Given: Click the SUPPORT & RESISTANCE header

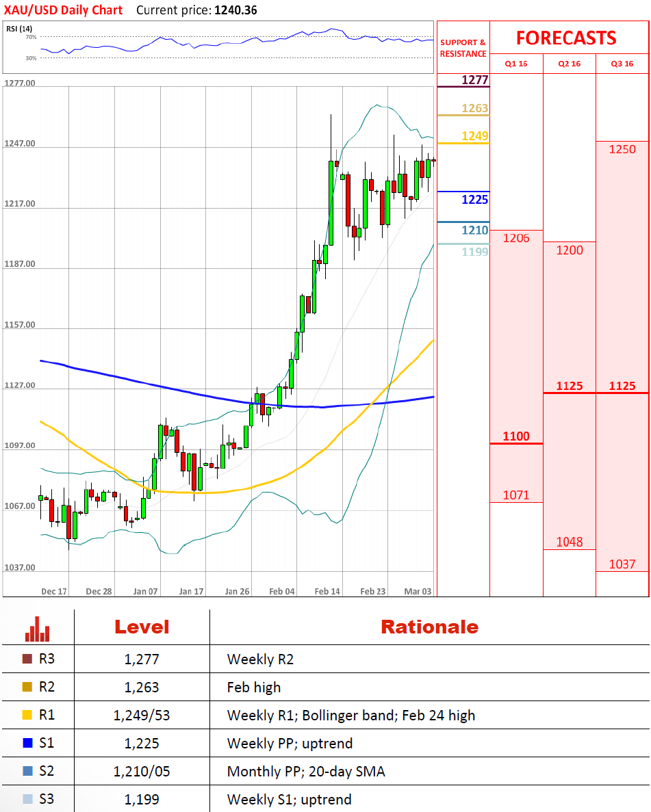Looking at the screenshot, I should pos(463,48).
